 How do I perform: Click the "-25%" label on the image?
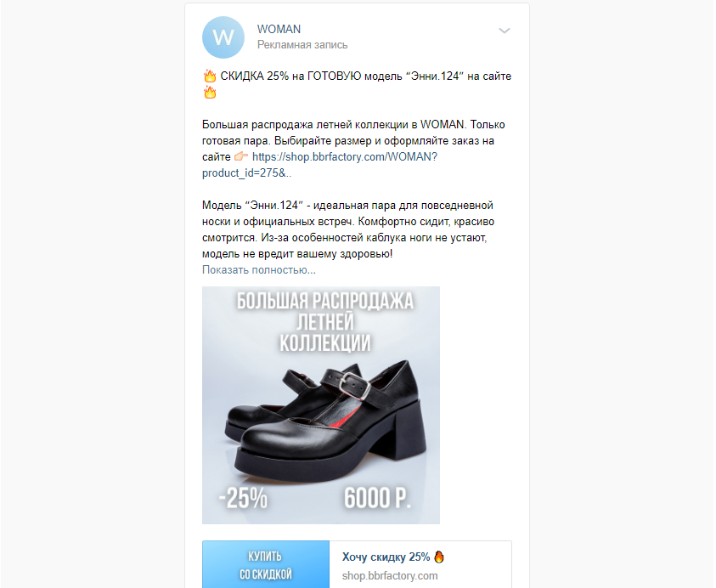pos(244,498)
